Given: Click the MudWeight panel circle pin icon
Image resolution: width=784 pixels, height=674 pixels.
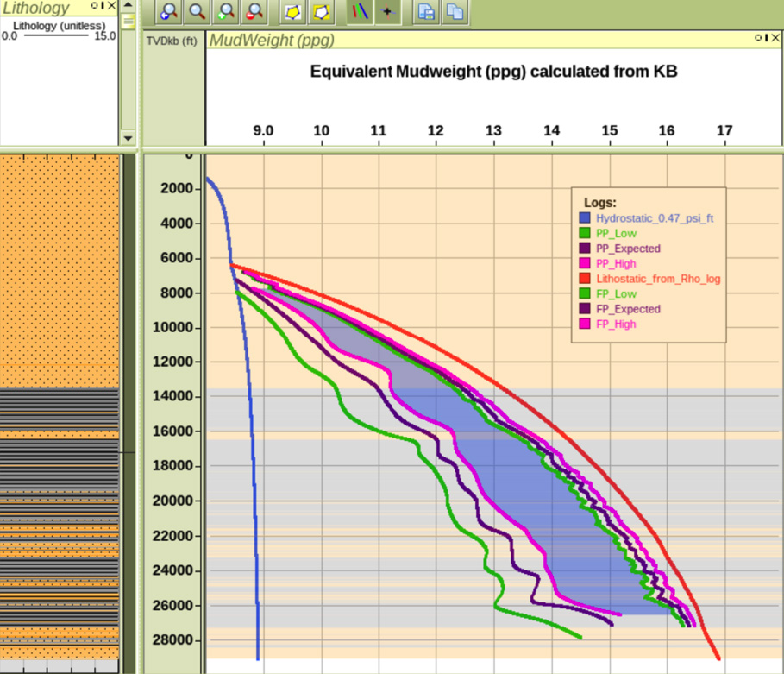Looking at the screenshot, I should (758, 37).
